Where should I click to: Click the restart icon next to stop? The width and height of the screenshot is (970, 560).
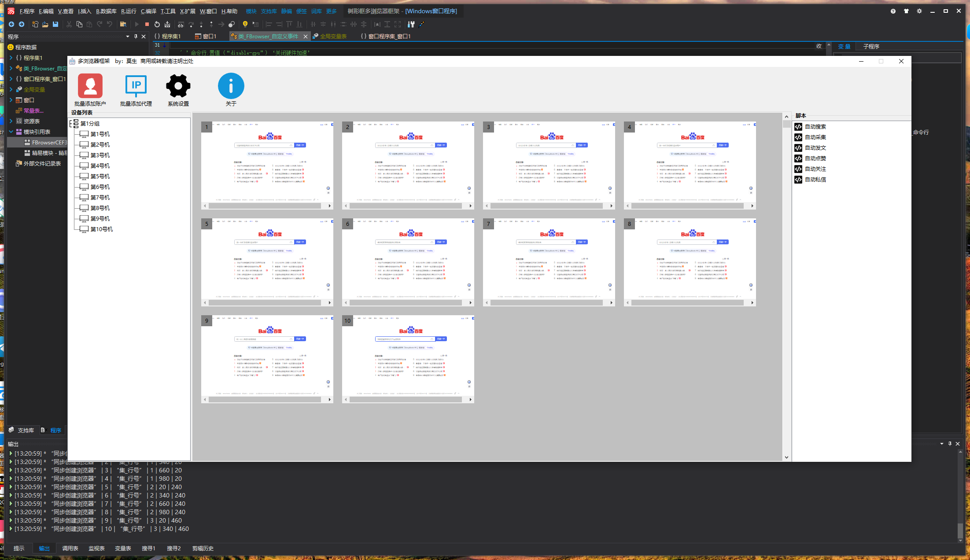(157, 24)
